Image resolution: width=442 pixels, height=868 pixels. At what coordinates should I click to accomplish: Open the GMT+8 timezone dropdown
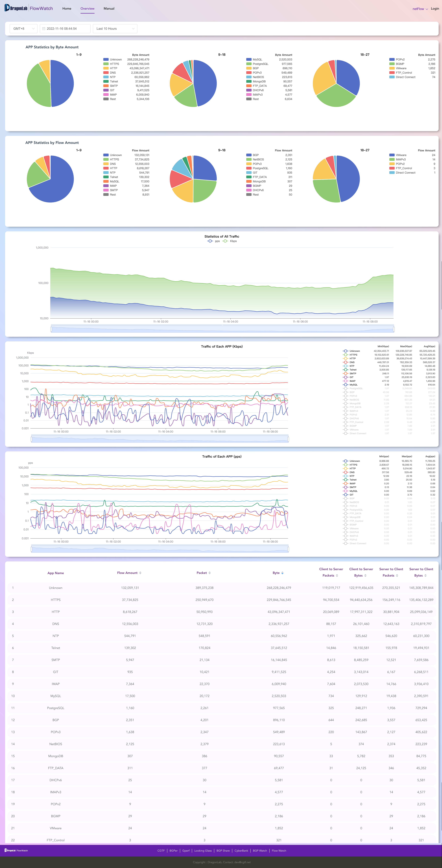[24, 29]
